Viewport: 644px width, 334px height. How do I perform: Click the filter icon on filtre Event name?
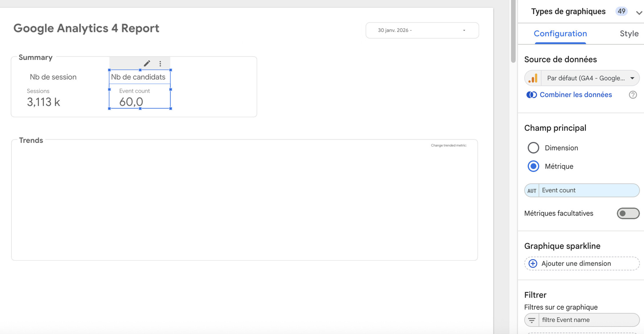pos(532,320)
